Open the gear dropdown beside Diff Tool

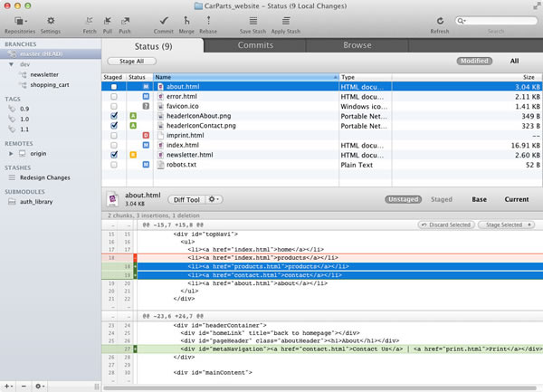point(214,198)
